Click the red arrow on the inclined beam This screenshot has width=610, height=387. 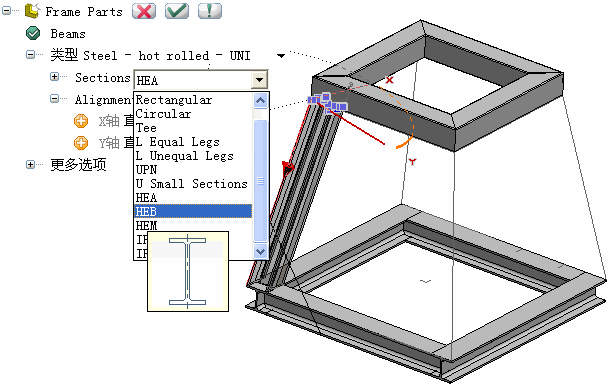click(x=288, y=168)
